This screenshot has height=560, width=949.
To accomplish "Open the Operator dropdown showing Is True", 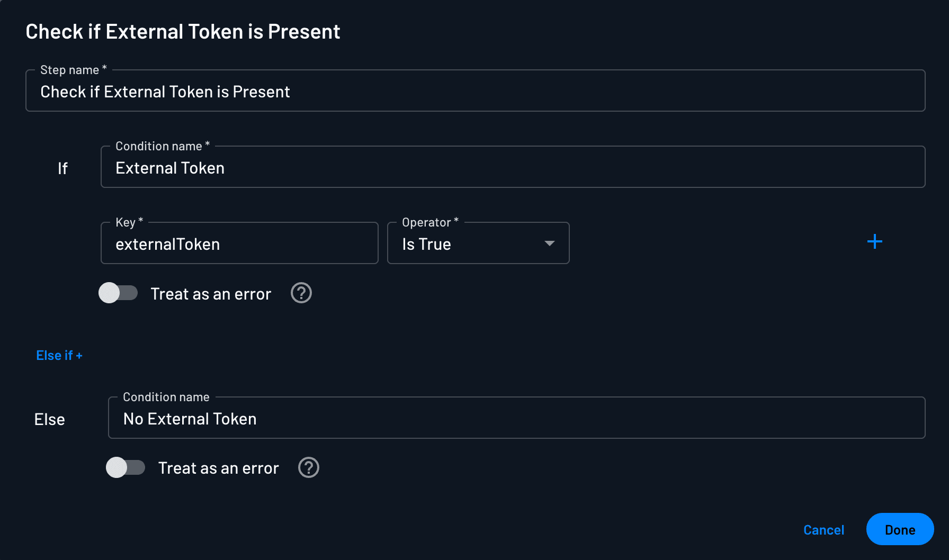I will (477, 243).
